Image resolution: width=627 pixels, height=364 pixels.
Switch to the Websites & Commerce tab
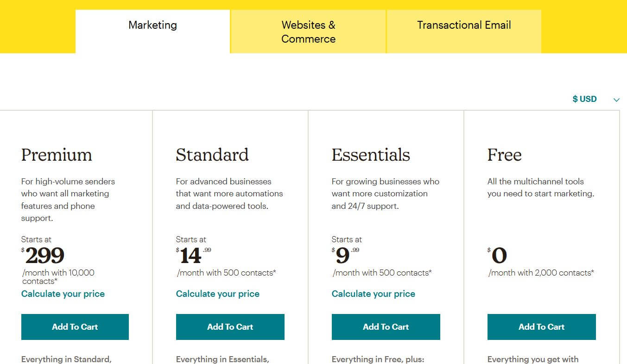click(308, 31)
